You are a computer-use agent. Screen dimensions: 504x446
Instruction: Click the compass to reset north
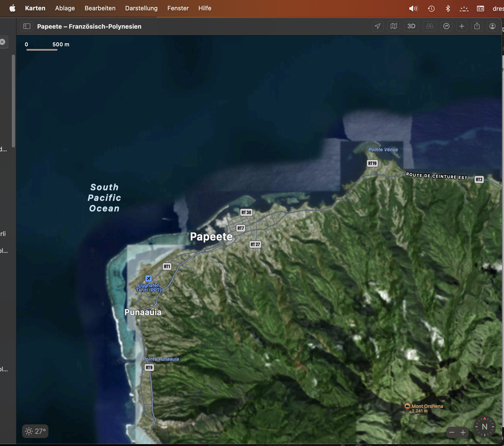(x=484, y=427)
